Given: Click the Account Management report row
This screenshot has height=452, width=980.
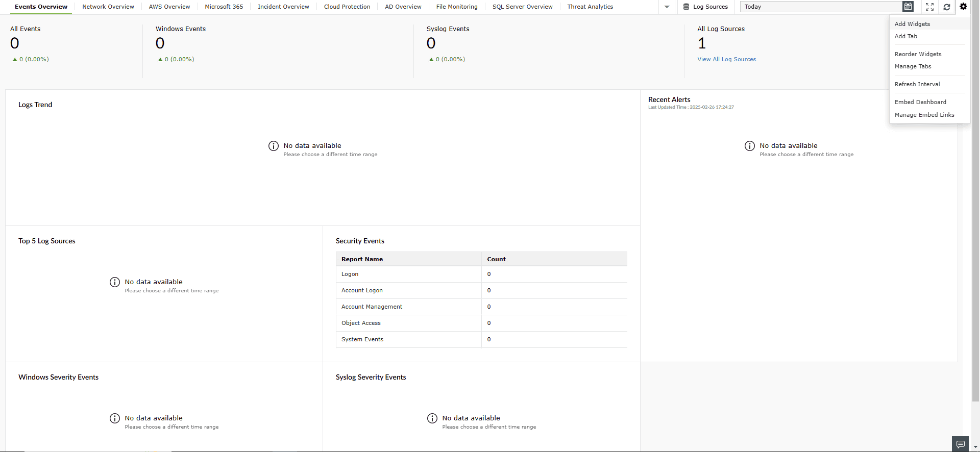Looking at the screenshot, I should point(372,307).
